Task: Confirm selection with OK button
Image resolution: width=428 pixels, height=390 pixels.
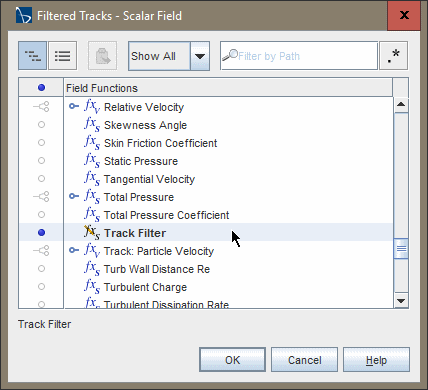Action: pyautogui.click(x=232, y=360)
